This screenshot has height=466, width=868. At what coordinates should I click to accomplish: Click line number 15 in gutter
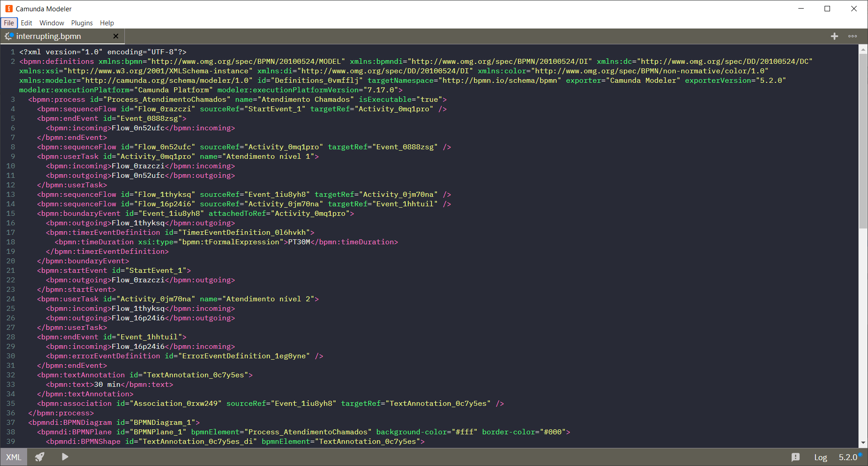[10, 213]
